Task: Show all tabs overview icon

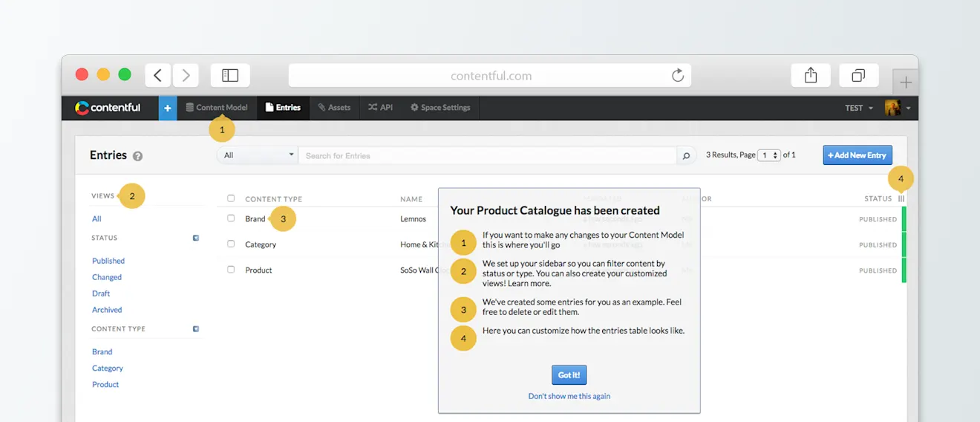Action: 858,75
